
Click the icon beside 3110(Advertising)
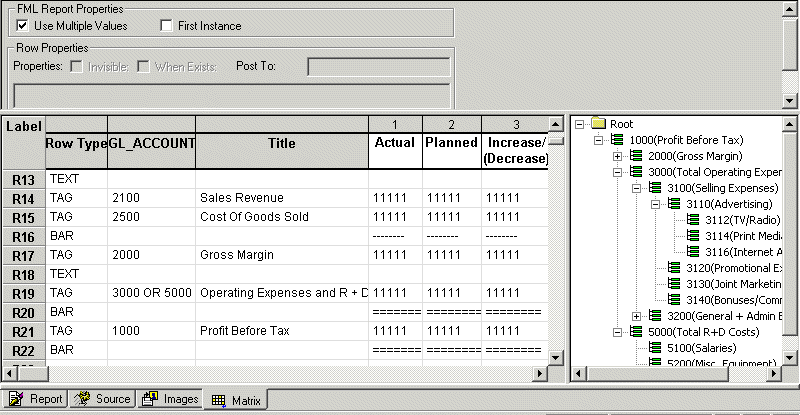tap(674, 203)
